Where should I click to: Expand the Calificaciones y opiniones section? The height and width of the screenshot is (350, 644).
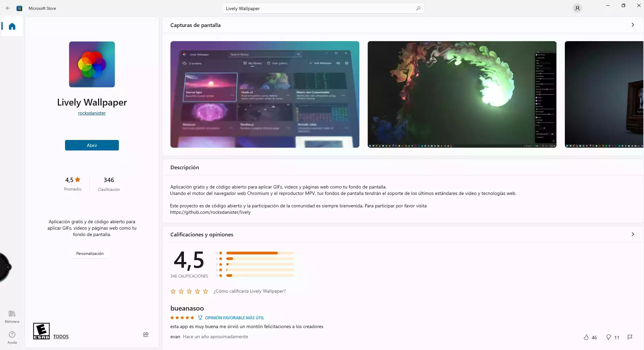click(x=633, y=234)
